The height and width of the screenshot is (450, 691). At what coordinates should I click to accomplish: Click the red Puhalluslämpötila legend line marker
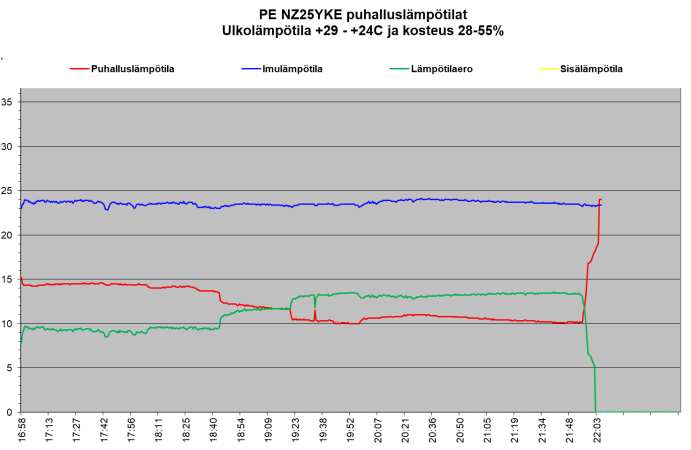tap(78, 69)
